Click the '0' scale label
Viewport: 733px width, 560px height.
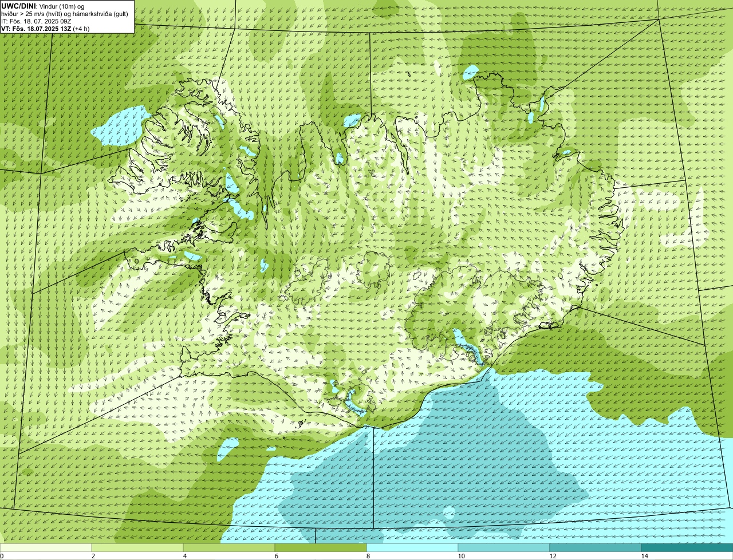pos(2,556)
